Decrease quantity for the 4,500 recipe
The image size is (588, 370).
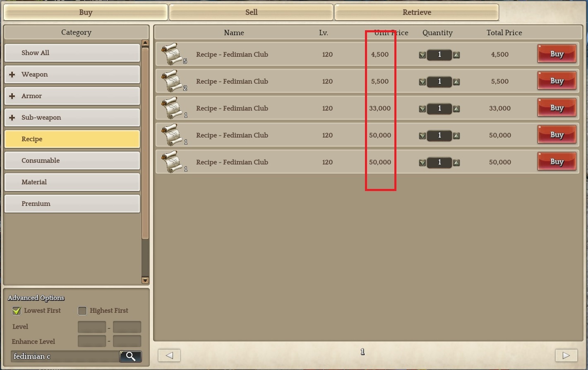(x=422, y=55)
